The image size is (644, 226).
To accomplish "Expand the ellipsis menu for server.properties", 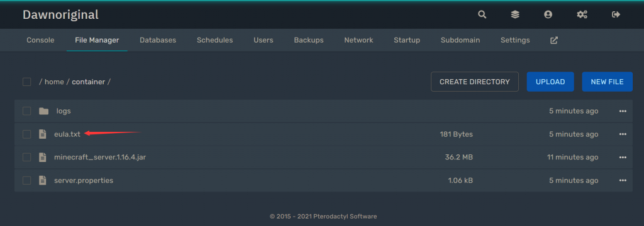I will [x=623, y=180].
